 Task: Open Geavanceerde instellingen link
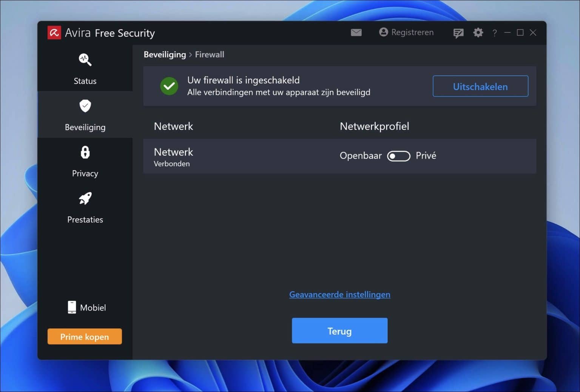point(339,294)
